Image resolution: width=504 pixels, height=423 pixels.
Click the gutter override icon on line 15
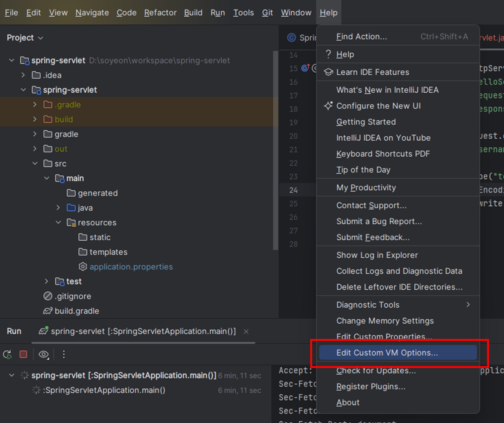305,68
